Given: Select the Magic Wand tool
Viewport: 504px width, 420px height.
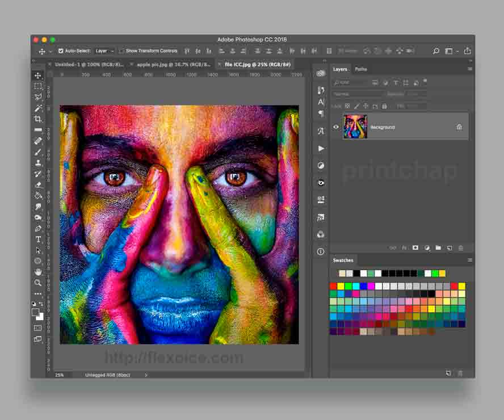Looking at the screenshot, I should 38,108.
